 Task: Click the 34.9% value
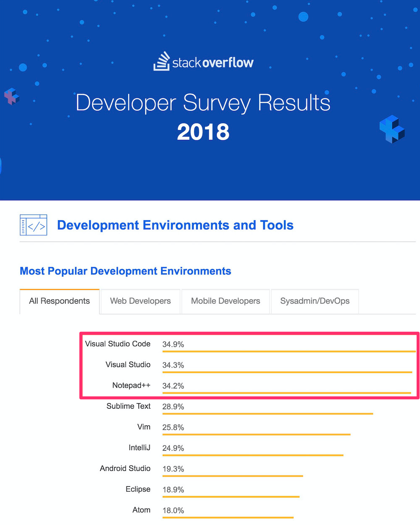(x=173, y=344)
